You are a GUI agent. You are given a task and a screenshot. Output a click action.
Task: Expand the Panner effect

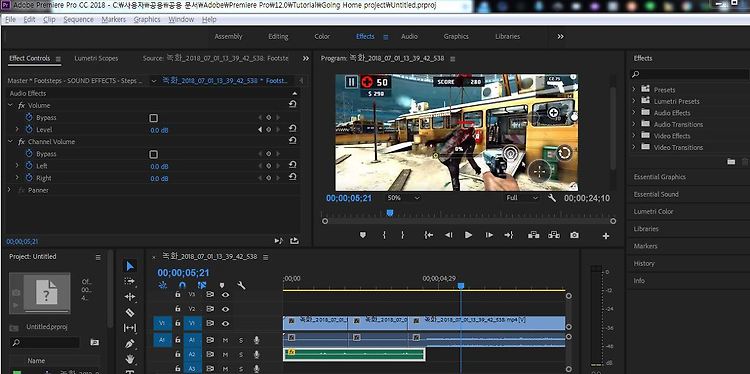(x=10, y=190)
